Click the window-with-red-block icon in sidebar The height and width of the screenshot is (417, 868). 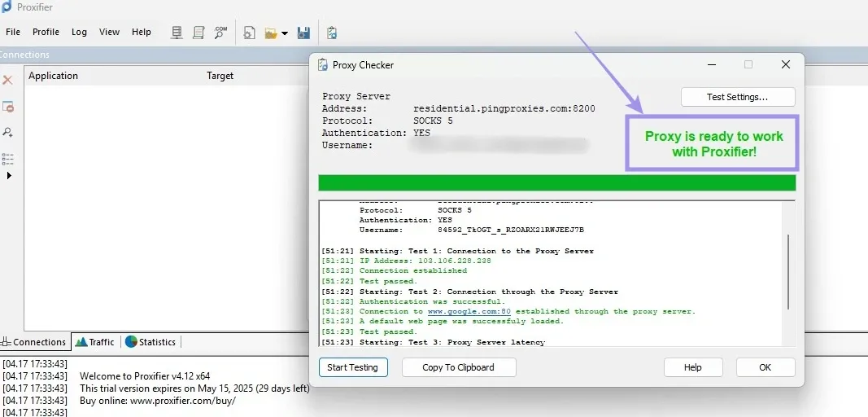(8, 107)
